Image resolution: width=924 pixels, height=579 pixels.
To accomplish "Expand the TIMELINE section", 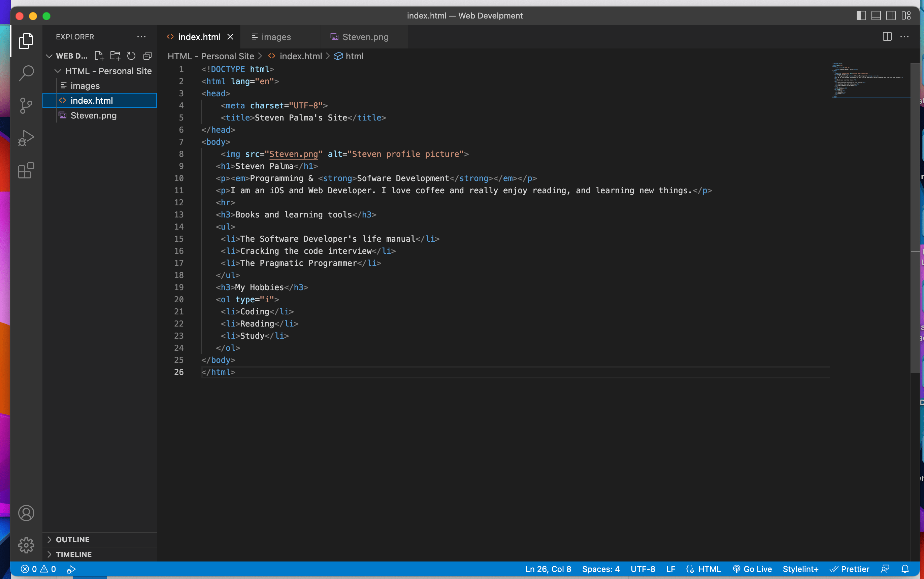I will (73, 554).
